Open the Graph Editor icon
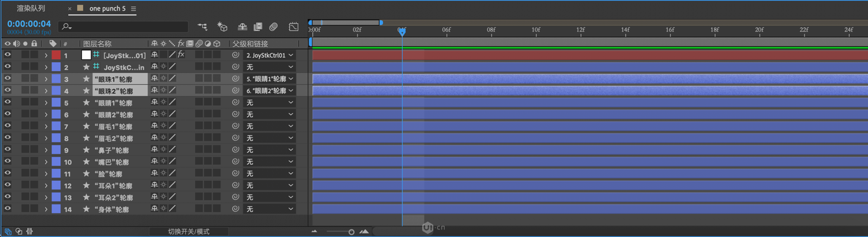This screenshot has height=237, width=868. point(293,27)
